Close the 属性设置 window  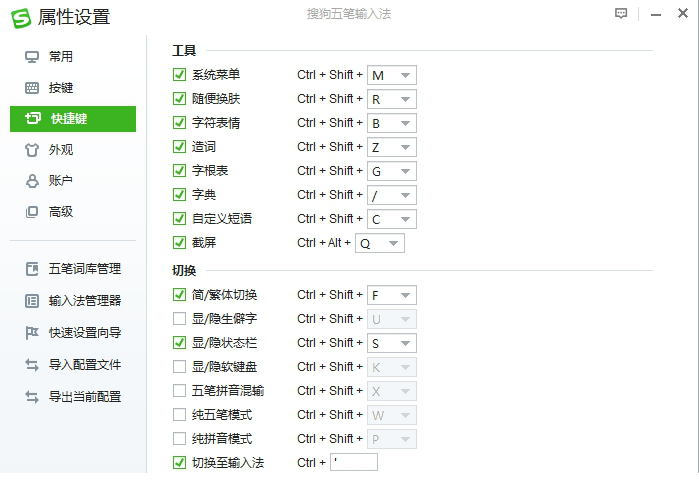pos(683,13)
